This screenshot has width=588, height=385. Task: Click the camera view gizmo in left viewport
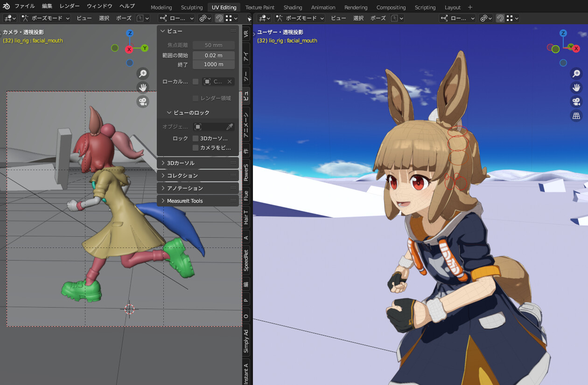[143, 102]
